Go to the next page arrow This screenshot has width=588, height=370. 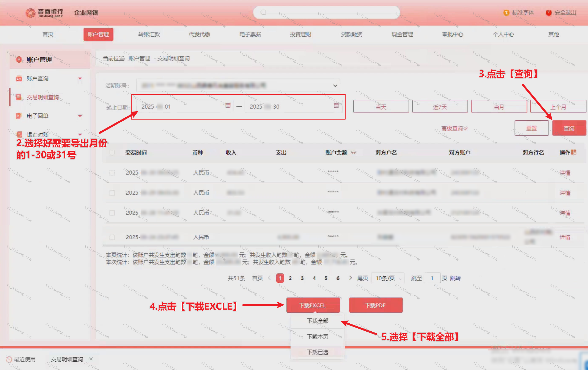[351, 278]
